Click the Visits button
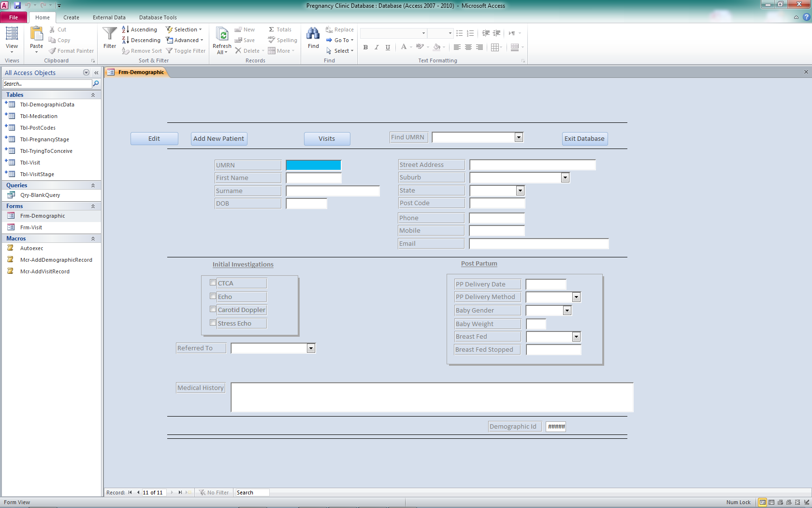 tap(327, 138)
